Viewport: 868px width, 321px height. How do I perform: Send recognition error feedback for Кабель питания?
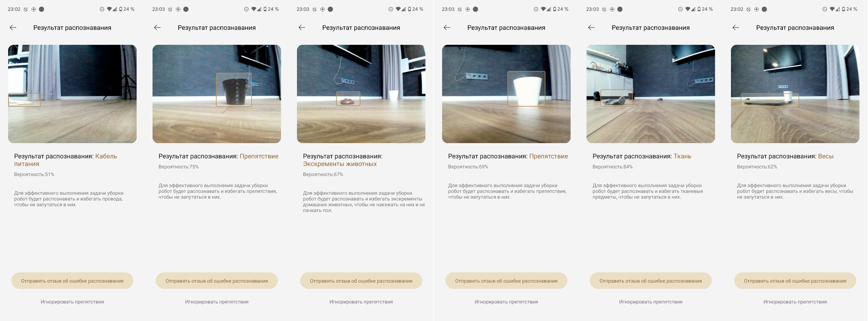(72, 281)
